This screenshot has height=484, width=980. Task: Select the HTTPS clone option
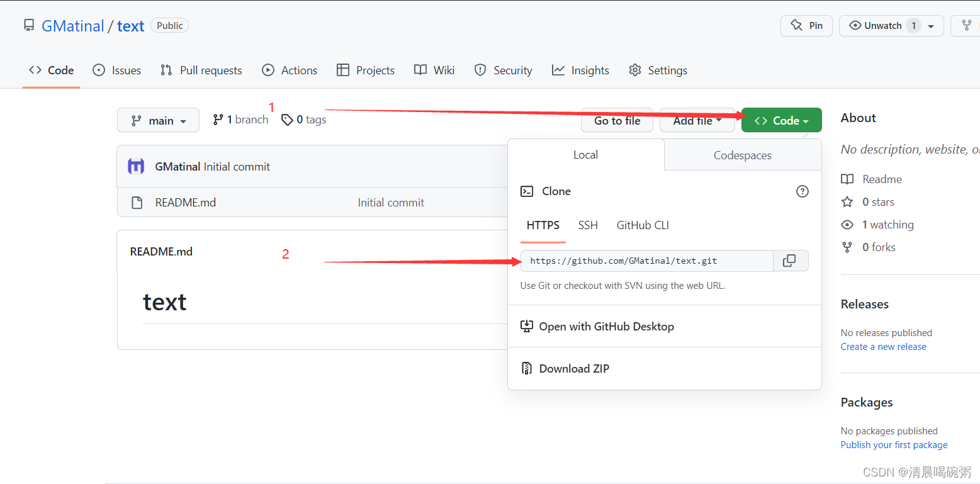click(543, 225)
